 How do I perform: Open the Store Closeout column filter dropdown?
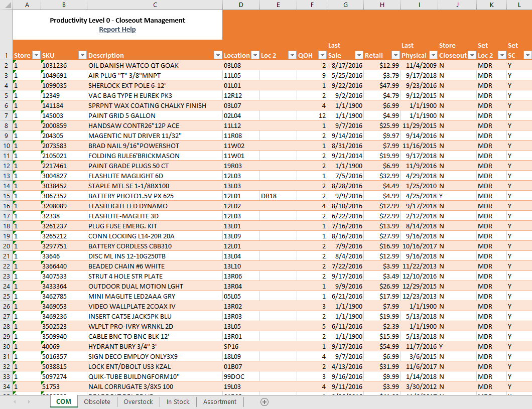tap(472, 55)
